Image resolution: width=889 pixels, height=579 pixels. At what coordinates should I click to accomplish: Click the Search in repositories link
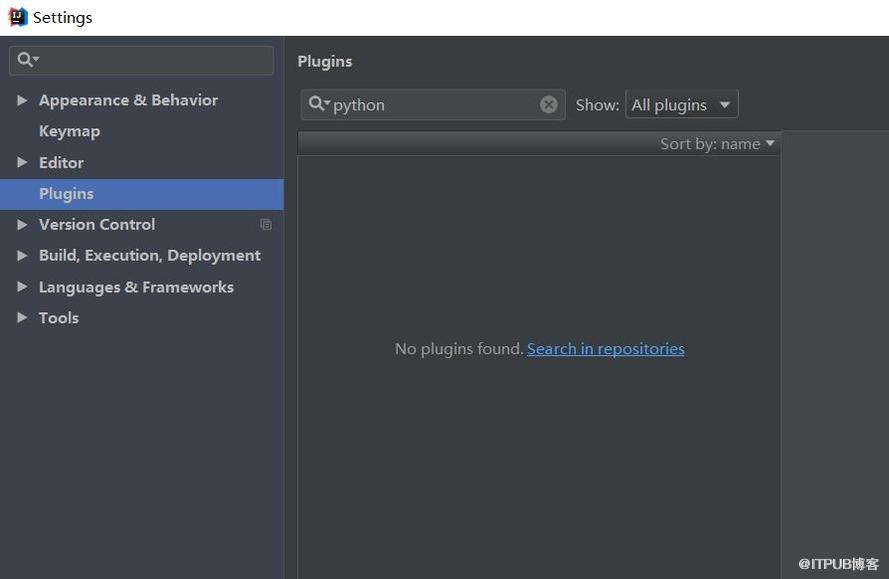(x=606, y=349)
